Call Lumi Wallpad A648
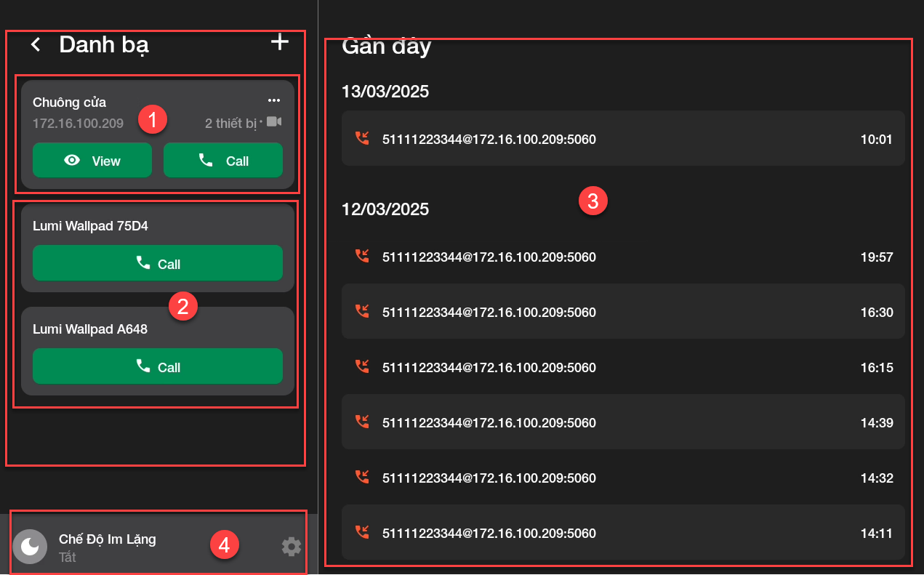924x575 pixels. click(158, 366)
